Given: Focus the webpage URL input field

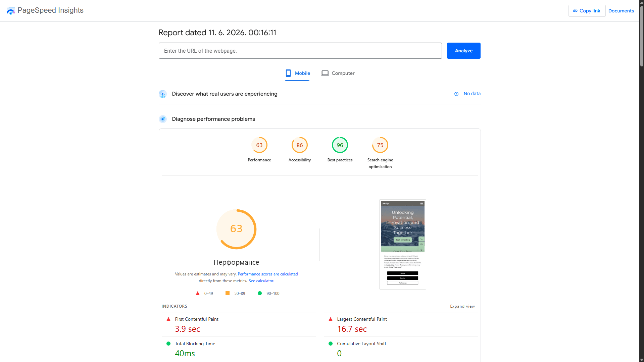Looking at the screenshot, I should point(300,51).
